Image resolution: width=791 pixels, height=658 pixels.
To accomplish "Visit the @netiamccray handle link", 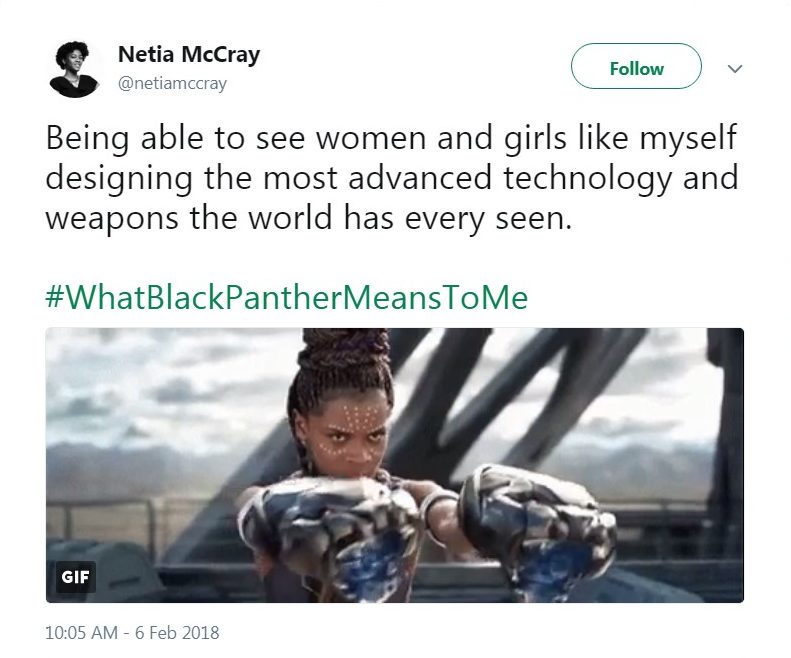I will (172, 83).
